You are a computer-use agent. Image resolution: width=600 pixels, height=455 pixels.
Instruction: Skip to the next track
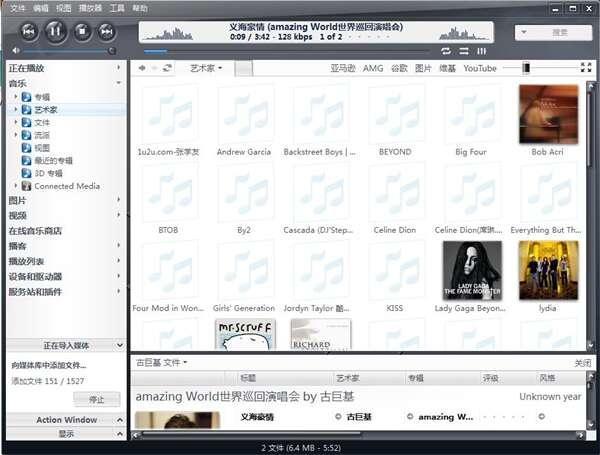(107, 31)
